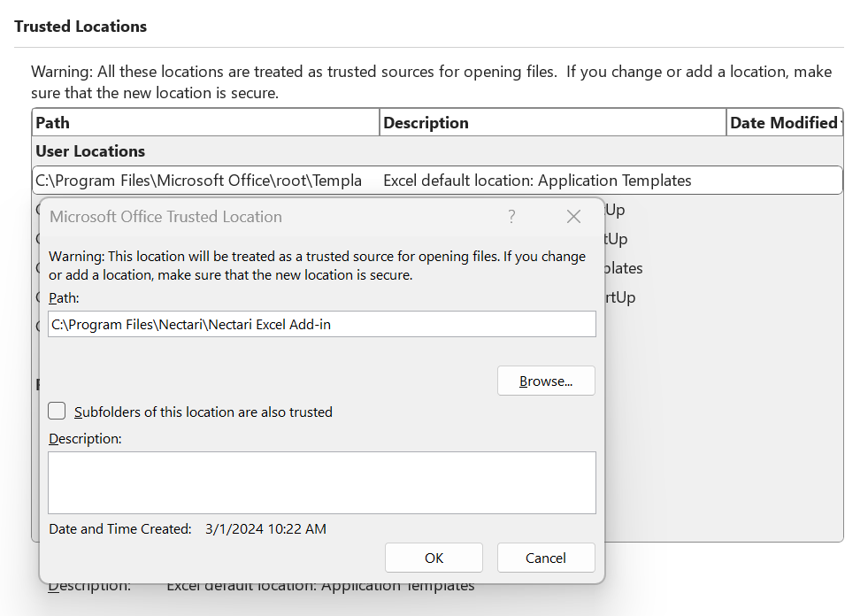Screen dimensions: 868x616
Task: Click the Date Modified column header
Action: pyautogui.click(x=782, y=123)
